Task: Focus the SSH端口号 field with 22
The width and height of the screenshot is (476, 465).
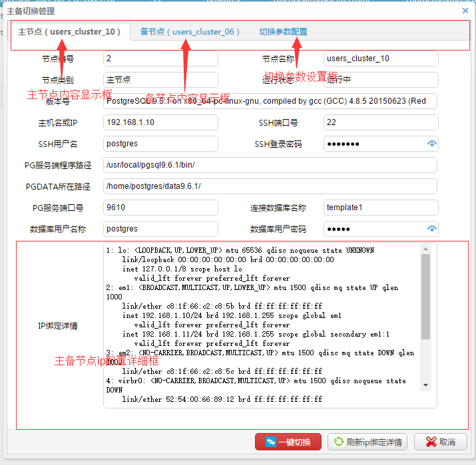Action: [380, 122]
